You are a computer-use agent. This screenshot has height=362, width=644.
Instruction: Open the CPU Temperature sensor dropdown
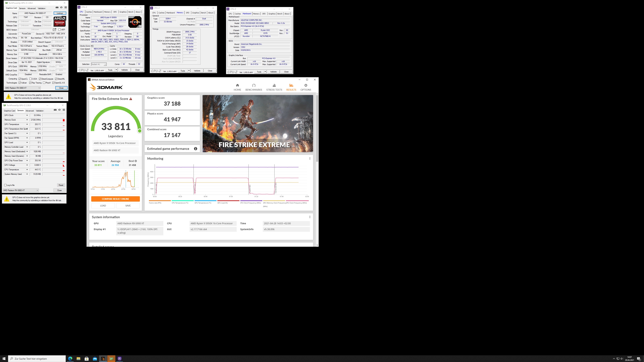[27, 170]
